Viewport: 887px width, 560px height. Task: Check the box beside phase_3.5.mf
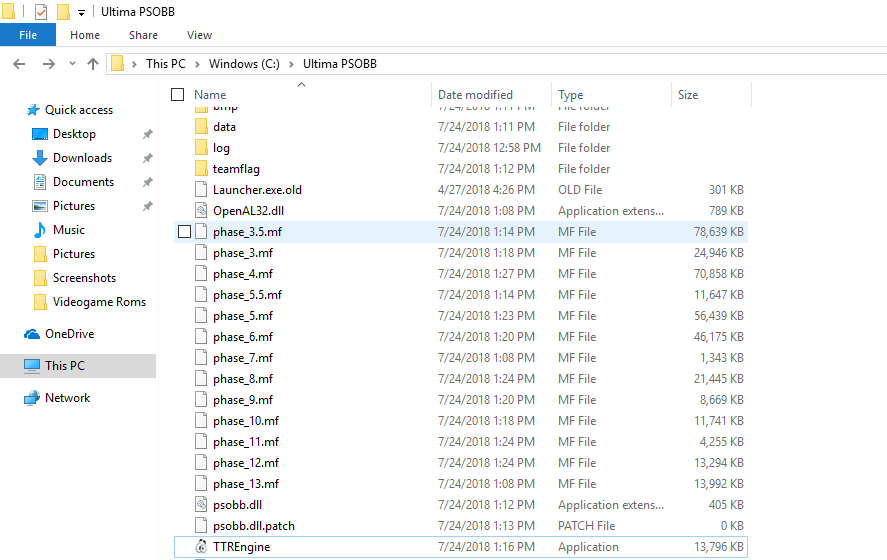click(x=184, y=231)
